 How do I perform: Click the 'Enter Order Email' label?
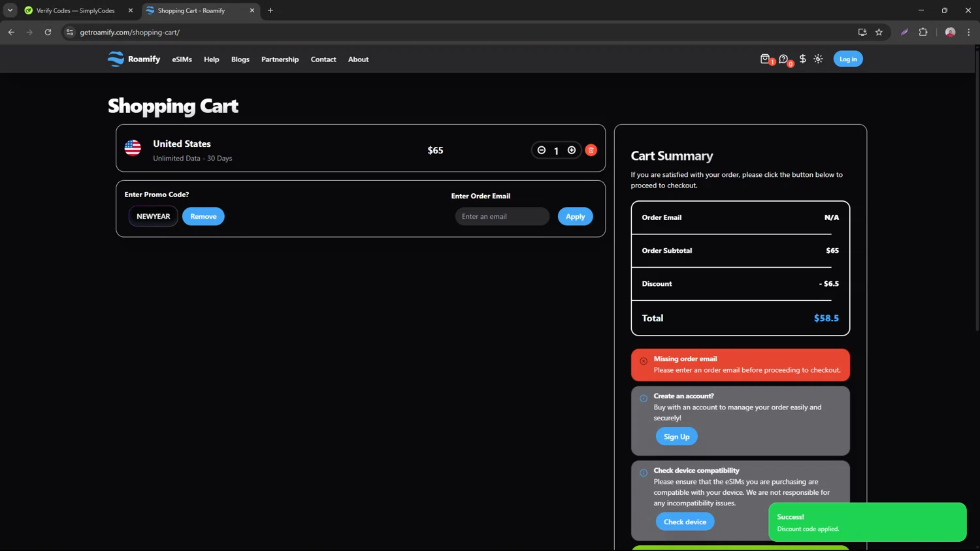(x=481, y=196)
